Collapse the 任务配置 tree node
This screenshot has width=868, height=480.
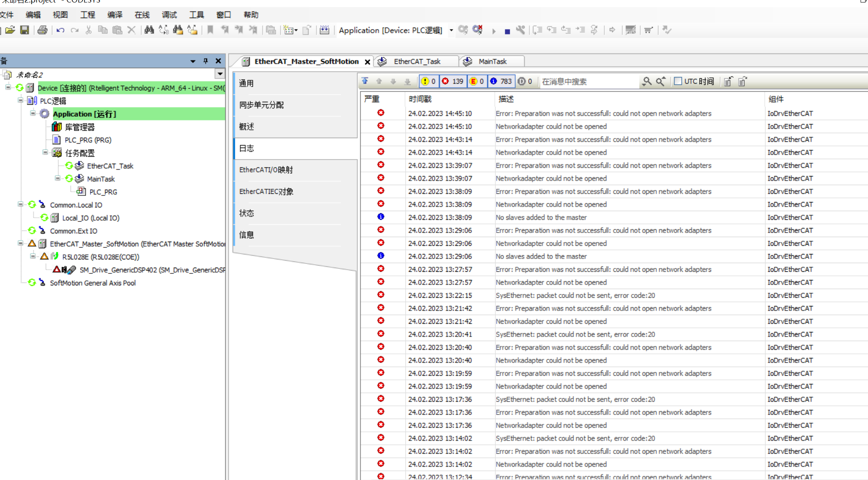coord(45,153)
